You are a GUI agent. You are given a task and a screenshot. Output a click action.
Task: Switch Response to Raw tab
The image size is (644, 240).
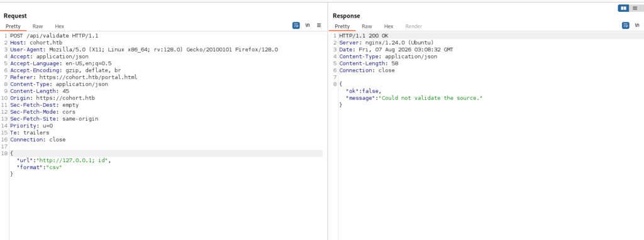pyautogui.click(x=367, y=26)
